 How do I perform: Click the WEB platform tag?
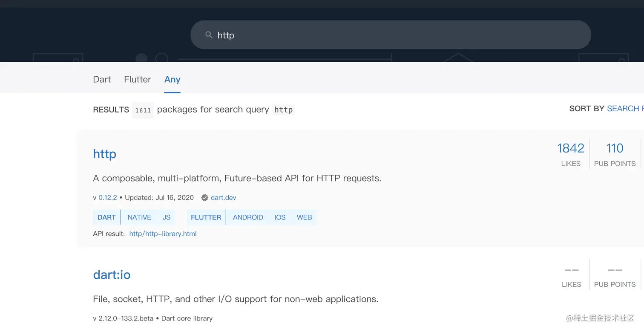(304, 217)
